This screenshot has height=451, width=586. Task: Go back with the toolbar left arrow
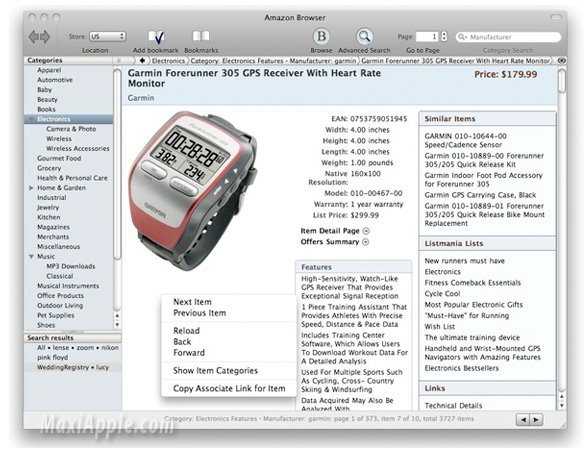pos(33,37)
